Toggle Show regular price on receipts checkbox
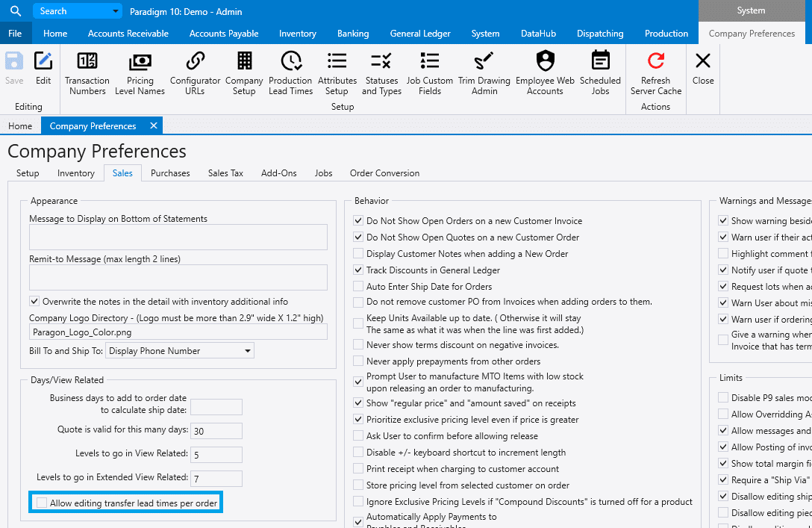The image size is (812, 528). [x=357, y=403]
